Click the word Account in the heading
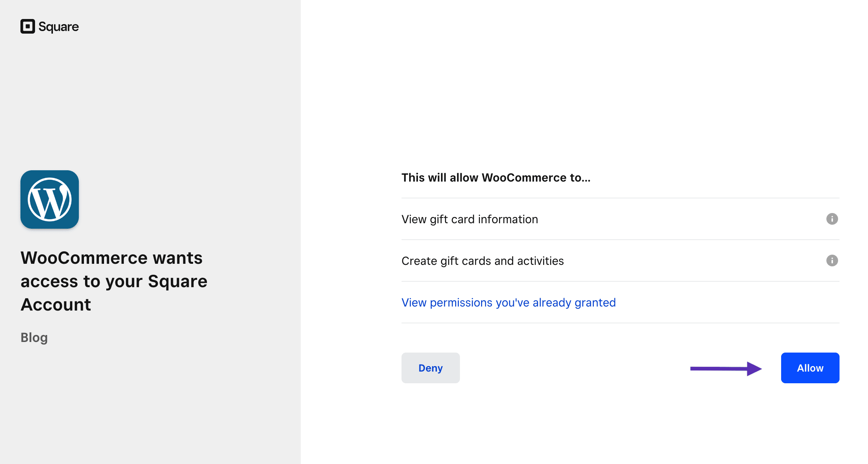 tap(55, 305)
